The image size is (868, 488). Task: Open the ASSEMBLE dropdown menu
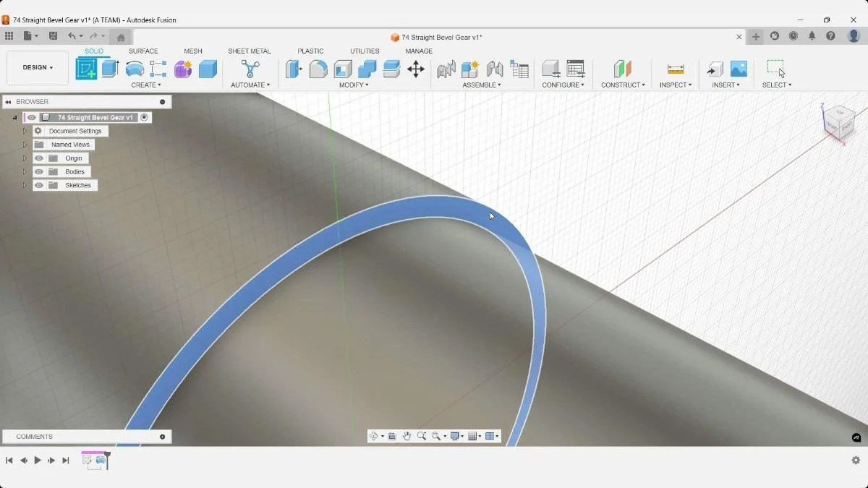482,85
